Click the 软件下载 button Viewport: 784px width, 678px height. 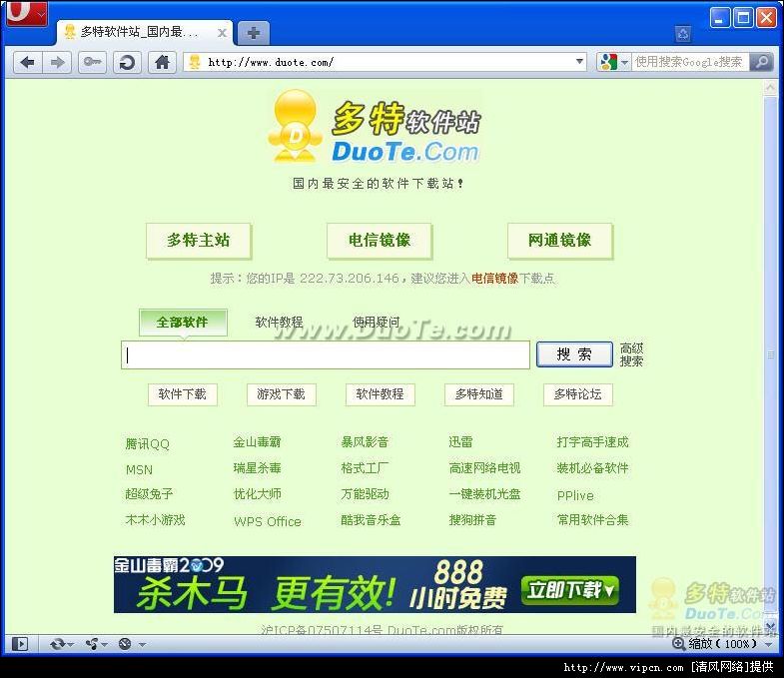click(183, 394)
